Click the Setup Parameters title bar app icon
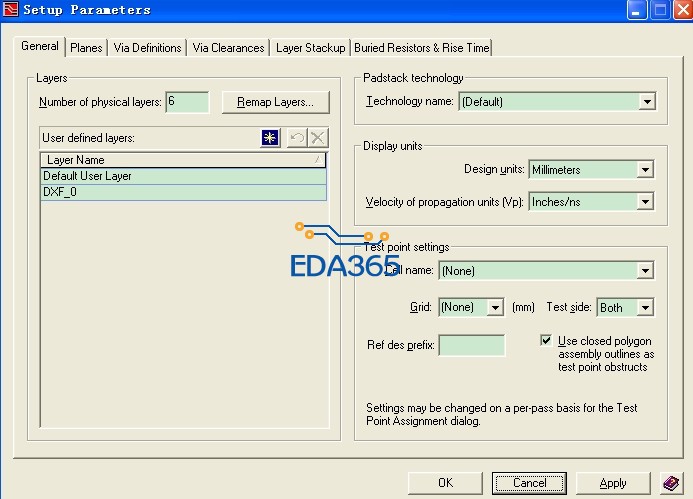693x499 pixels. [x=11, y=9]
